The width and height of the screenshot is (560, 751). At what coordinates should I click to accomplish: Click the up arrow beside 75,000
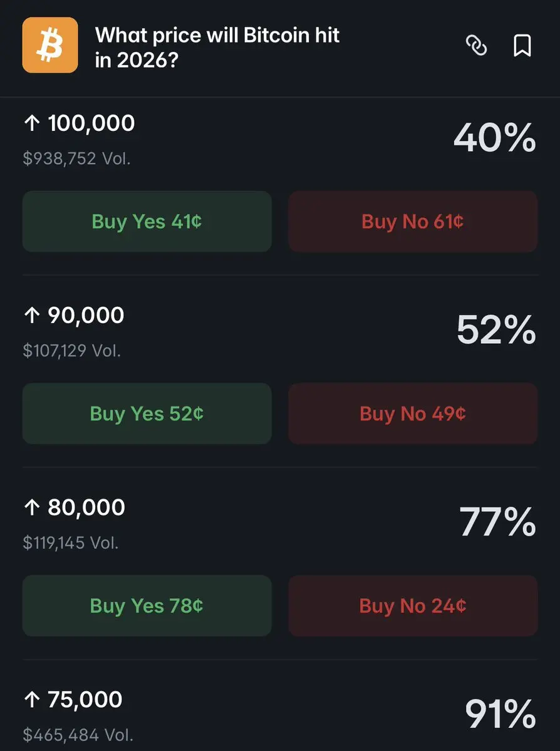[x=32, y=700]
